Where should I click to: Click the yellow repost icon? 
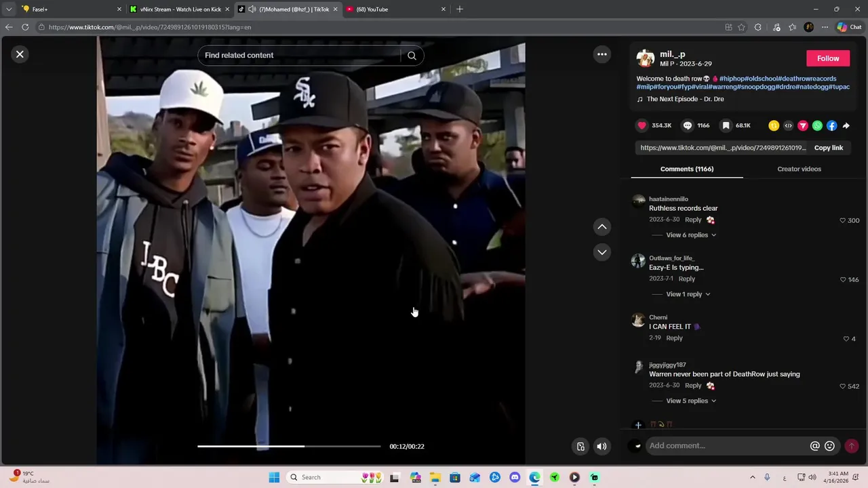pyautogui.click(x=774, y=125)
